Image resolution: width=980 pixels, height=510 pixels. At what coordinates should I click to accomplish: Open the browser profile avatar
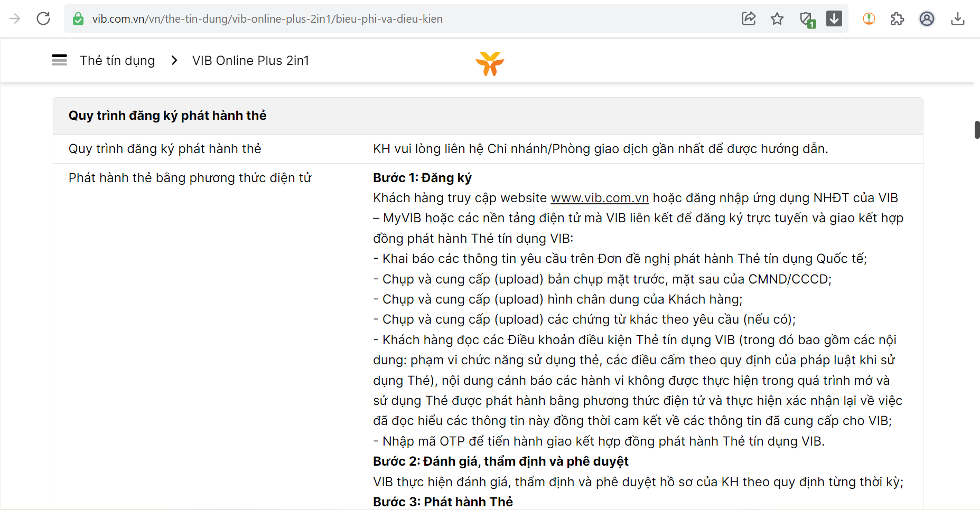[x=927, y=19]
